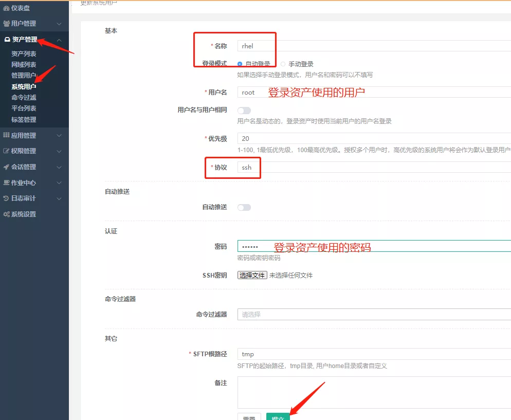Toggle the 用户名与用户相同 switch

244,110
